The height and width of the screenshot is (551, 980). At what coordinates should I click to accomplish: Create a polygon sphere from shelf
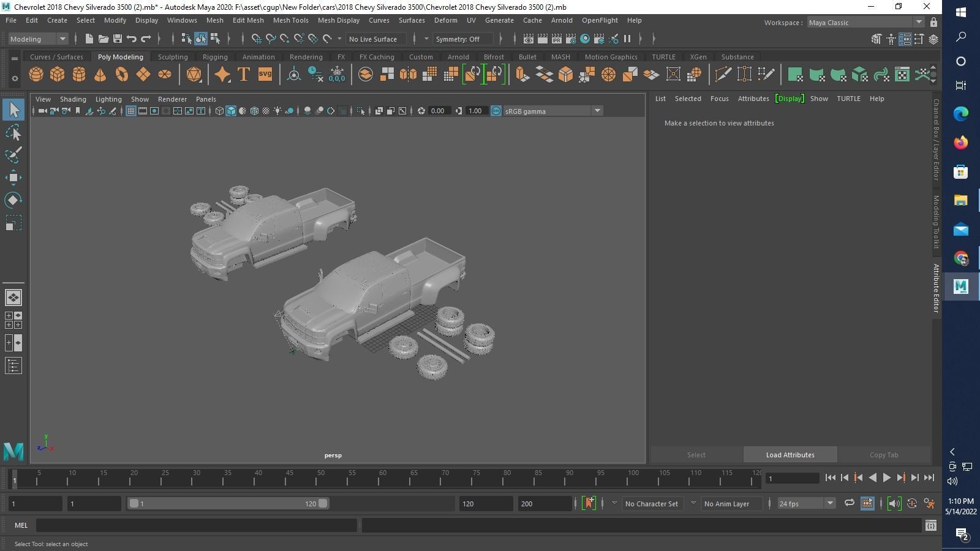click(x=36, y=75)
